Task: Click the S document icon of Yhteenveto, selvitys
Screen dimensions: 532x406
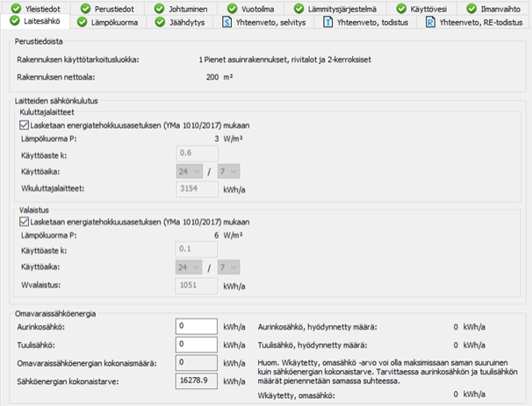Action: [x=226, y=23]
